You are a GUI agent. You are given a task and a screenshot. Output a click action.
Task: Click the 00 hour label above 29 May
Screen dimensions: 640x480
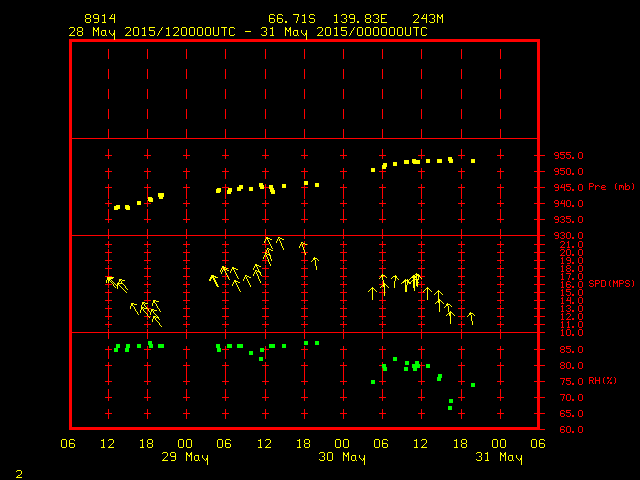pyautogui.click(x=185, y=444)
